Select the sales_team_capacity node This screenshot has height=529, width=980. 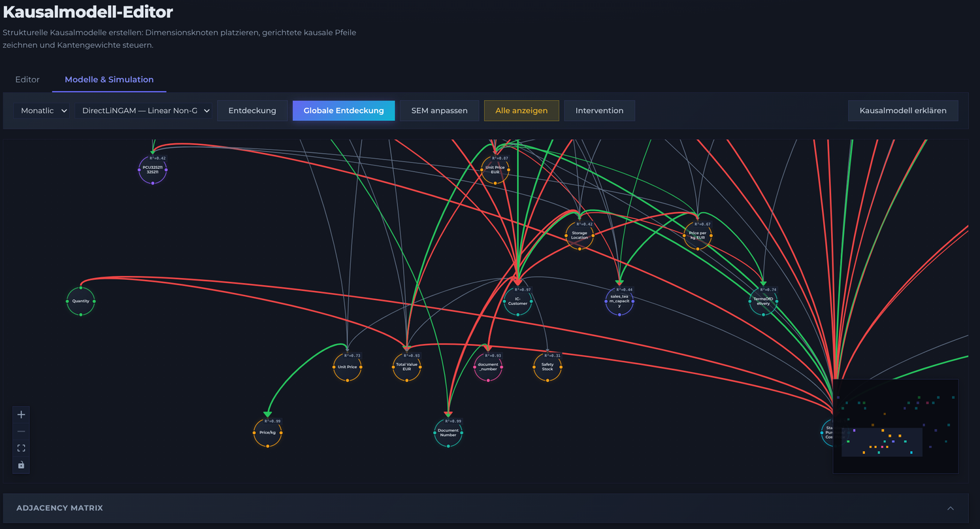[619, 301]
